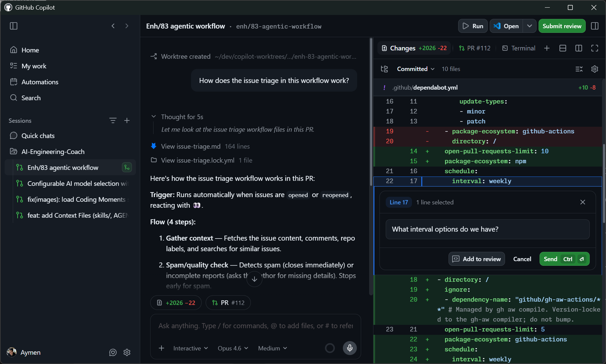Split the panel vertically

click(x=579, y=48)
